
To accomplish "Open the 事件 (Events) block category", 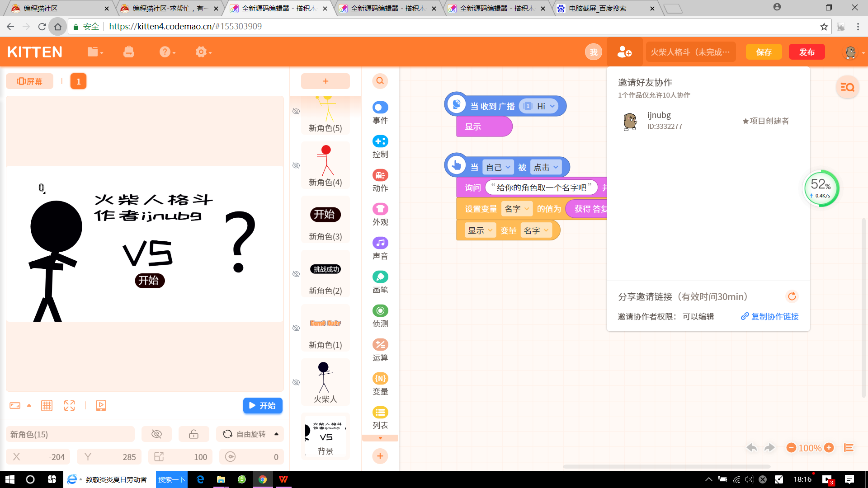I will coord(380,113).
